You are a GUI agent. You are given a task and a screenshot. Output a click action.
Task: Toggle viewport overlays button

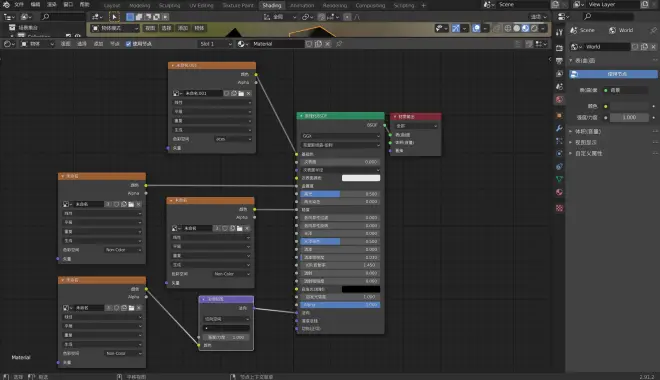[x=476, y=28]
